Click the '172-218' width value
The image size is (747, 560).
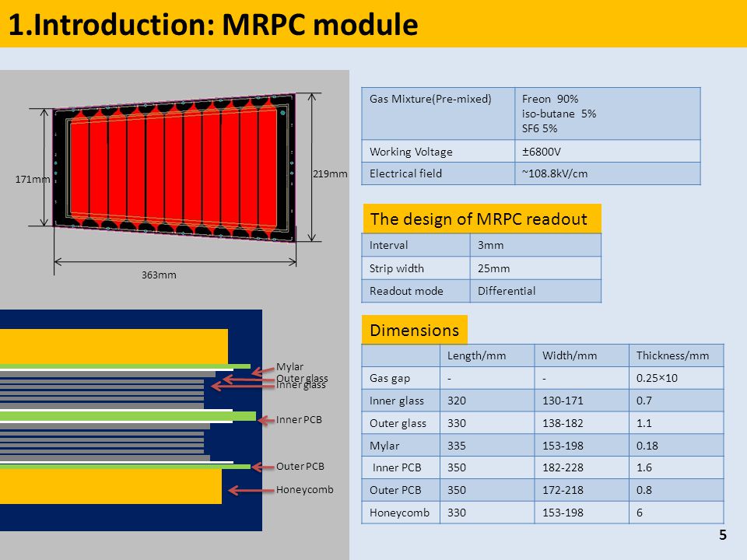[x=563, y=490]
